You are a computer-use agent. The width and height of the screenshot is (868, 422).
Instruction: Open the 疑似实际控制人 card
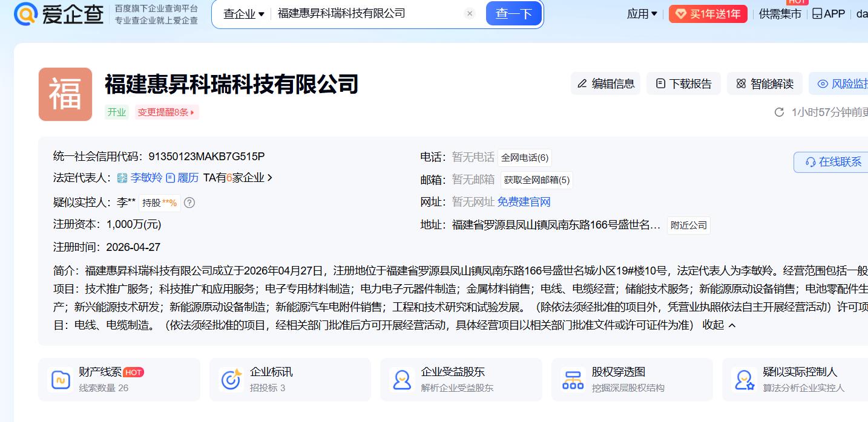pos(795,379)
